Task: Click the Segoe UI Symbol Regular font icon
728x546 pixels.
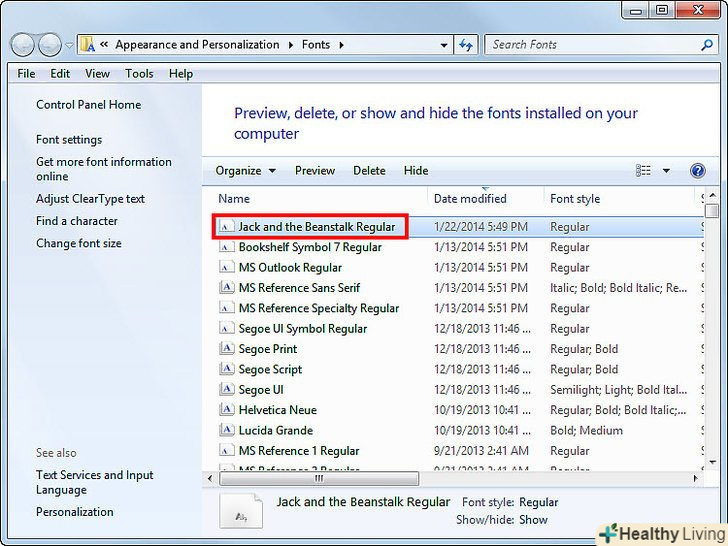Action: [x=226, y=329]
